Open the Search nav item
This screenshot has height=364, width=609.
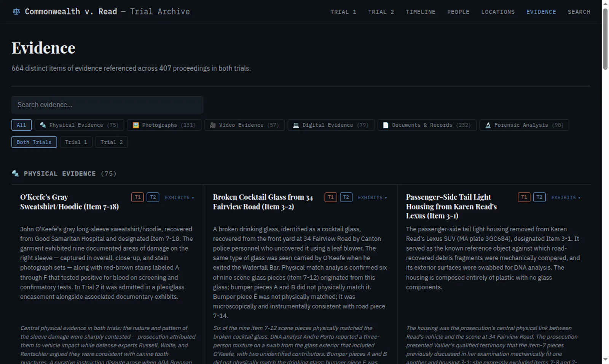[579, 12]
